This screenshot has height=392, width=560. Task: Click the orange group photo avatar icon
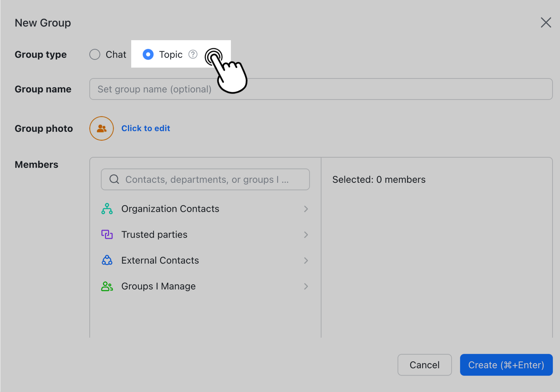click(101, 128)
